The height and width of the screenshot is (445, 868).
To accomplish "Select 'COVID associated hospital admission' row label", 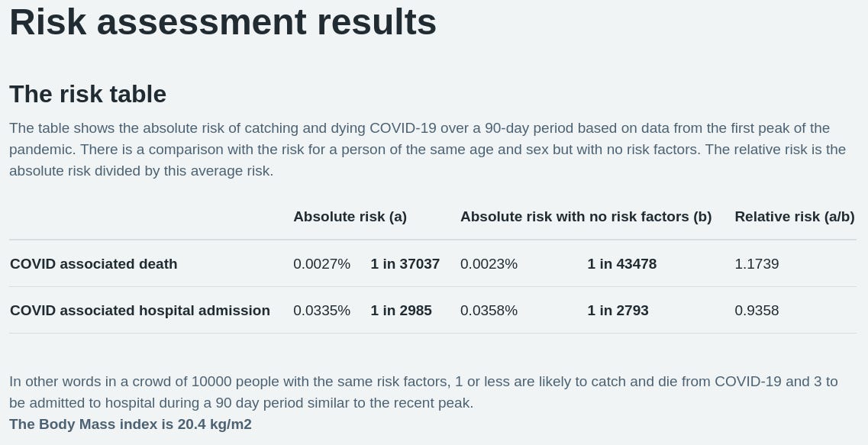I will (140, 311).
